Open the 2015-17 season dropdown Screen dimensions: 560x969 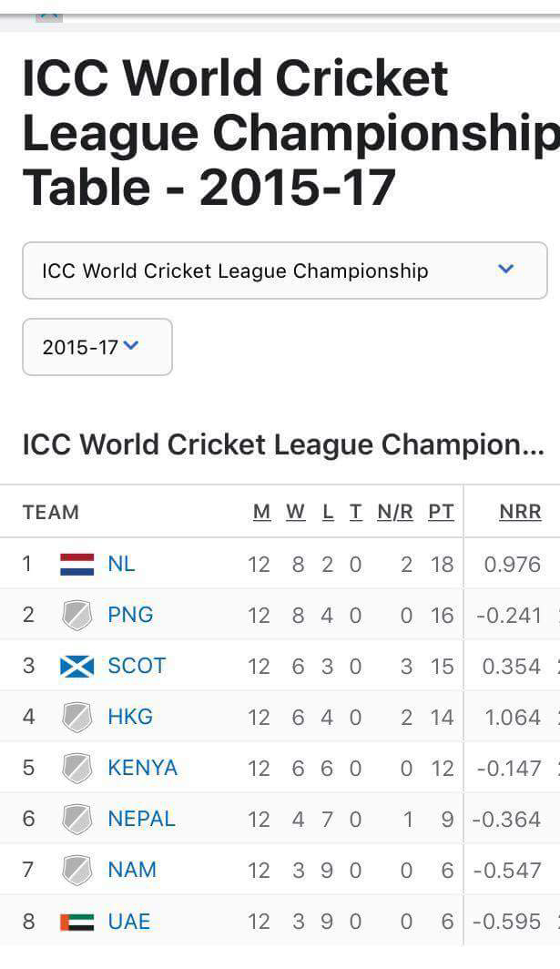(97, 347)
